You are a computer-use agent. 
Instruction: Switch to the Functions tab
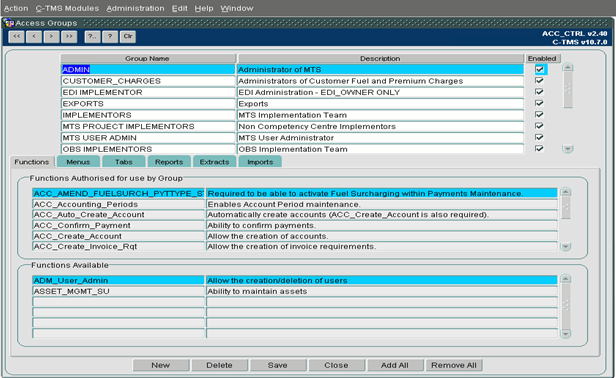[x=32, y=162]
